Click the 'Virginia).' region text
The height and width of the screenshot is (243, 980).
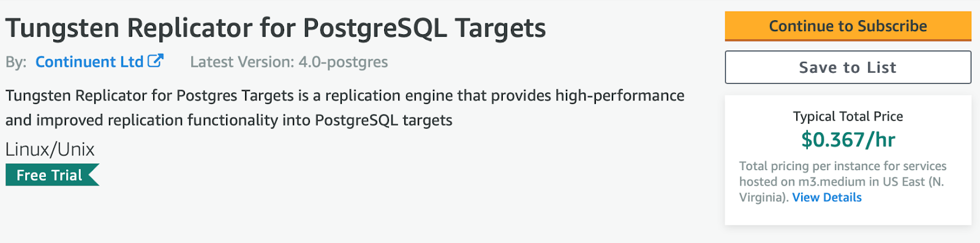click(764, 197)
